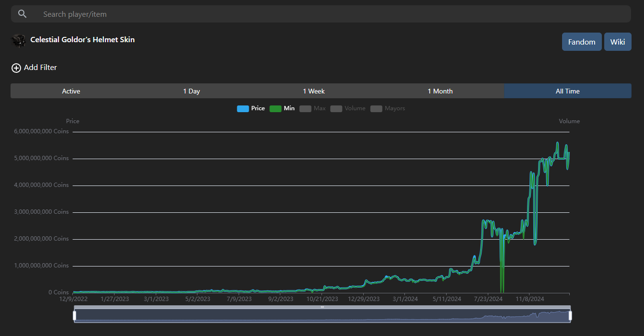The height and width of the screenshot is (336, 644).
Task: Click the plus circle Add Filter icon
Action: tap(16, 68)
